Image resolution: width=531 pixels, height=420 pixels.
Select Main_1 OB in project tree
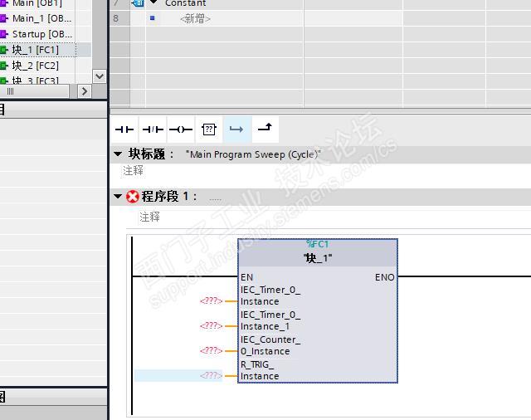pyautogui.click(x=41, y=18)
